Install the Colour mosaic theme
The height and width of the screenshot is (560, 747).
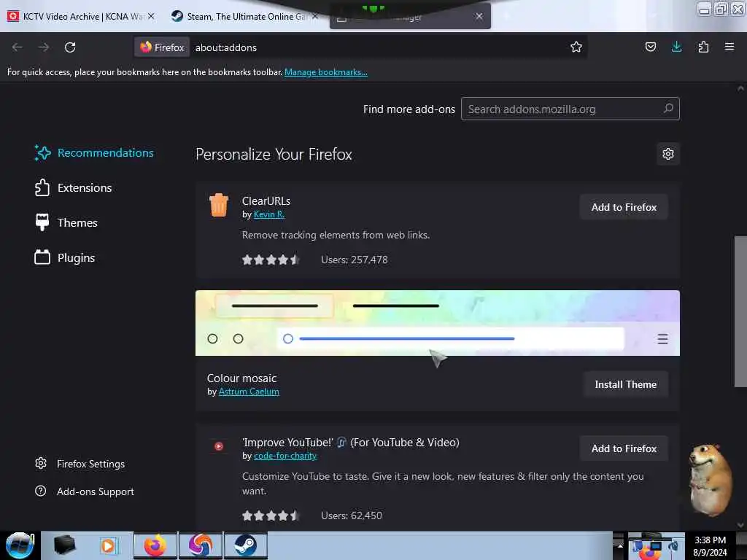click(x=625, y=384)
